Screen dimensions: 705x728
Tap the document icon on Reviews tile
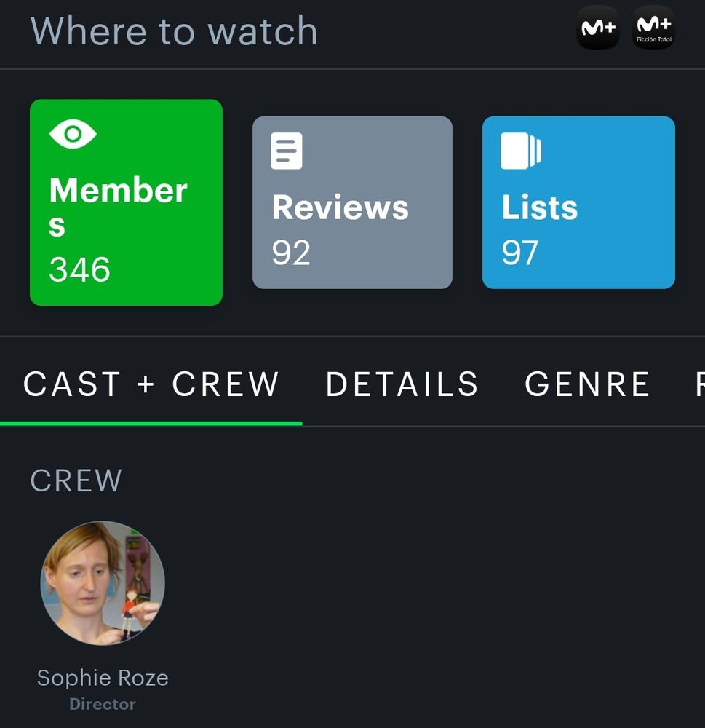pos(287,151)
